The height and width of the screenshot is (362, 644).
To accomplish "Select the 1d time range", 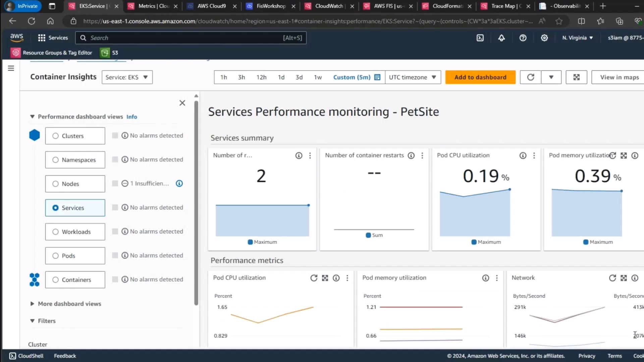I will [x=281, y=77].
